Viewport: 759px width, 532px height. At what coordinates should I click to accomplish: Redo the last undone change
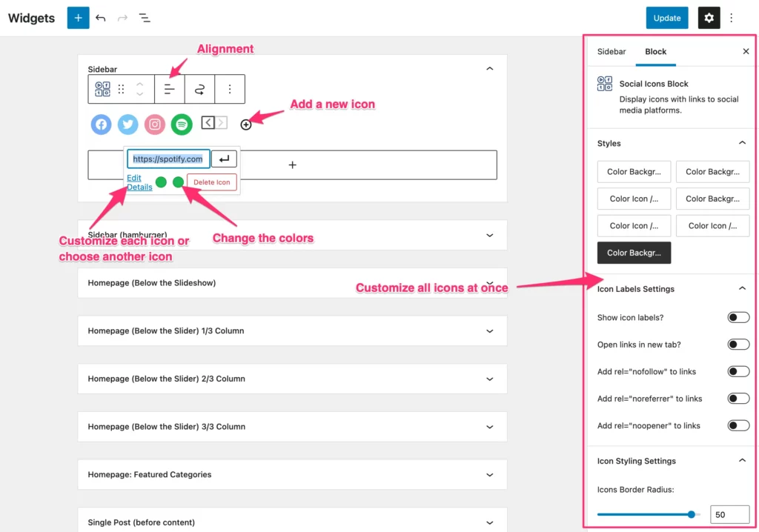(122, 18)
